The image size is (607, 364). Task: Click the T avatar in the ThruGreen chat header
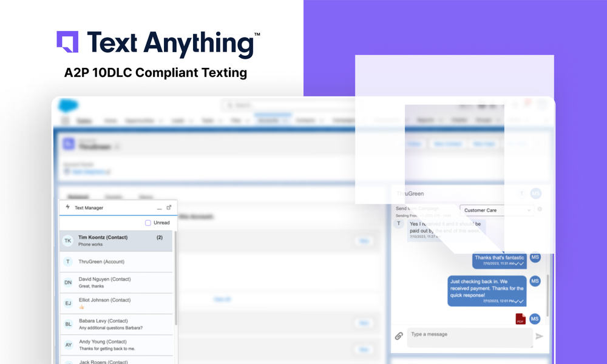[x=521, y=194]
